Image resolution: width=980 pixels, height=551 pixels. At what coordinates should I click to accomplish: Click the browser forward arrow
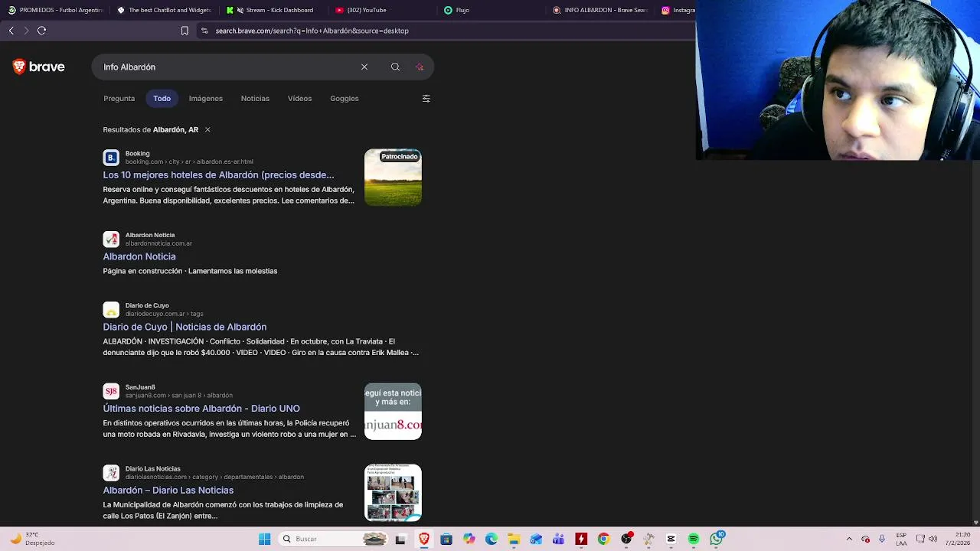[26, 31]
